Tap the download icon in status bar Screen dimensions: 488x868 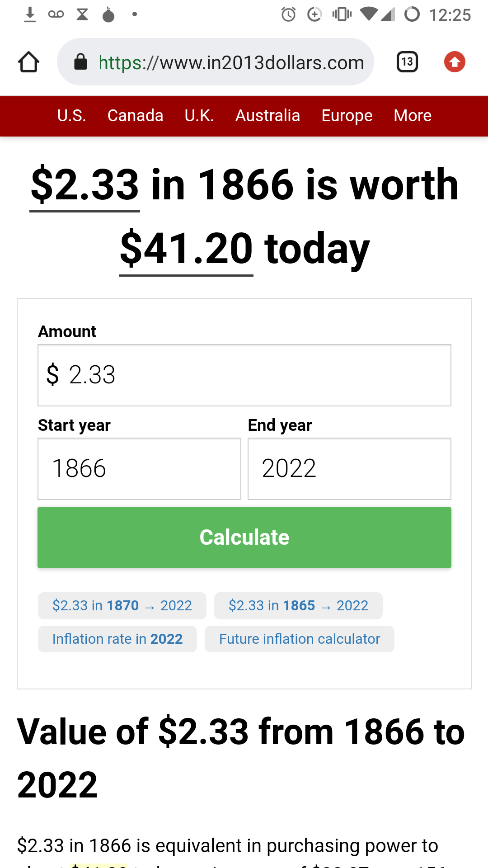coord(30,14)
